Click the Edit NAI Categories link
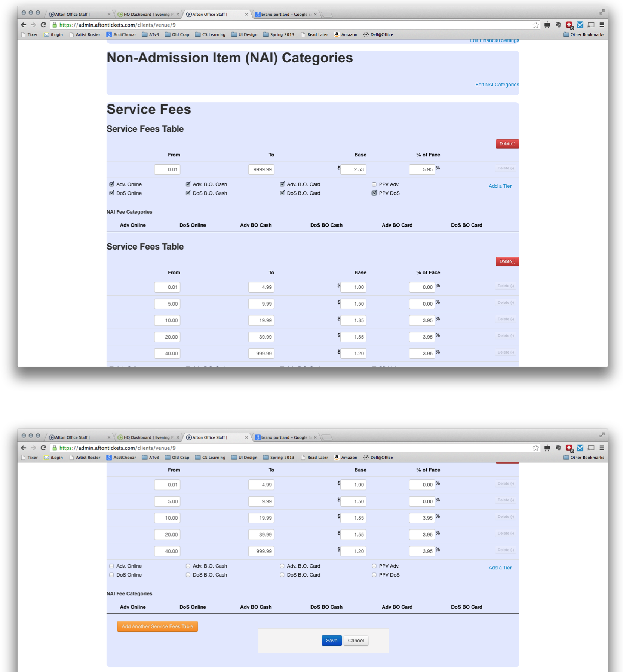 (x=497, y=85)
